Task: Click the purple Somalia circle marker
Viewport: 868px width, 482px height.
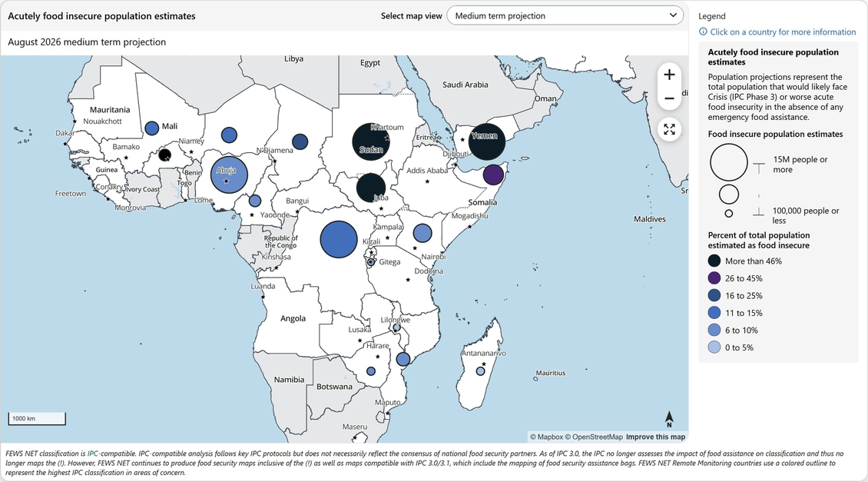Action: click(x=494, y=175)
